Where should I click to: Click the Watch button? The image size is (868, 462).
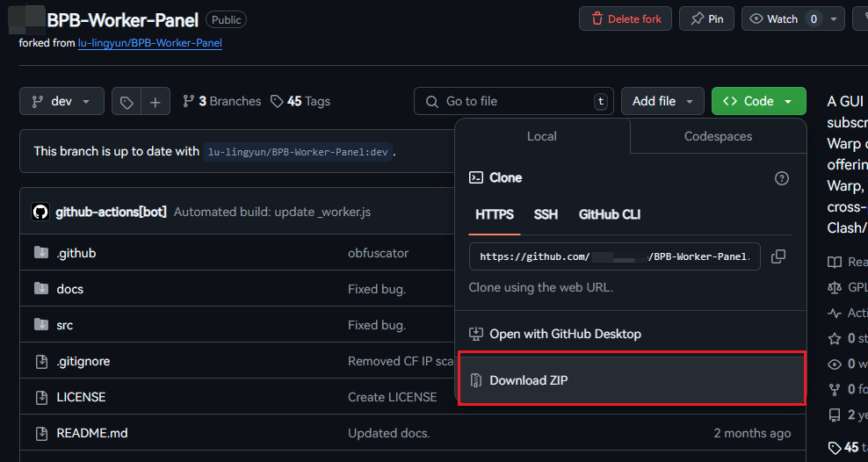tap(780, 18)
